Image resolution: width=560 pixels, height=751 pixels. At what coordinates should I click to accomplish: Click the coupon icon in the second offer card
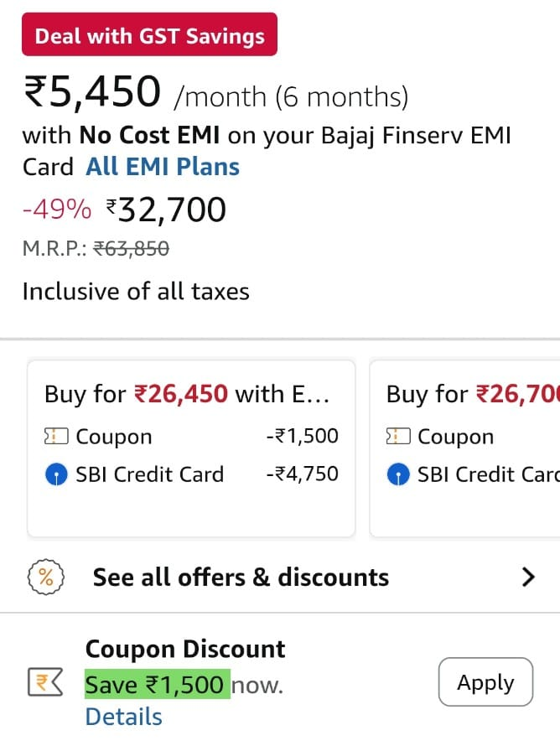tap(397, 437)
